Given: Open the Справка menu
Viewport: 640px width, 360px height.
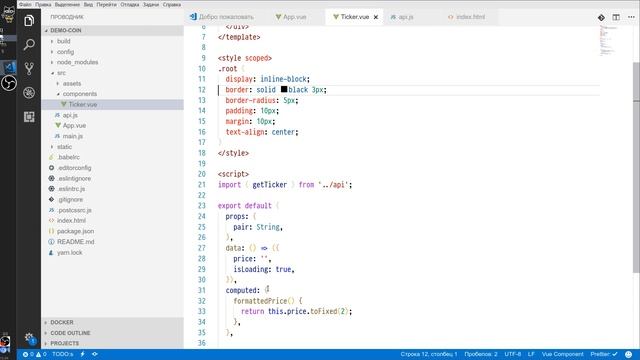Looking at the screenshot, I should [x=172, y=4].
